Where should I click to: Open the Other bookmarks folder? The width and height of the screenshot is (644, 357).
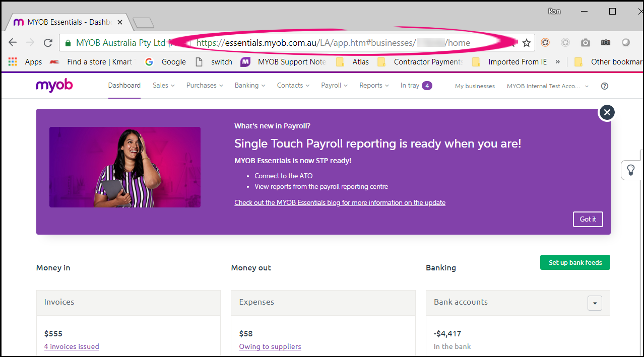(609, 62)
